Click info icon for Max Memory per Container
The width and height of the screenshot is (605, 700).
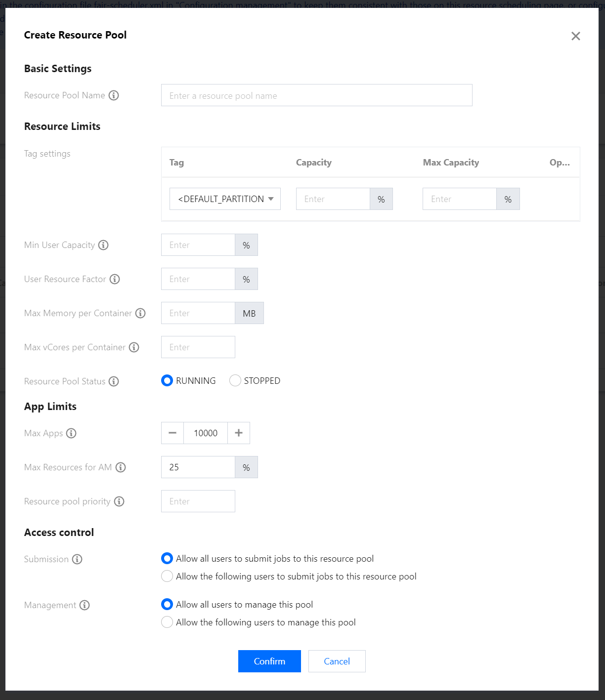140,313
